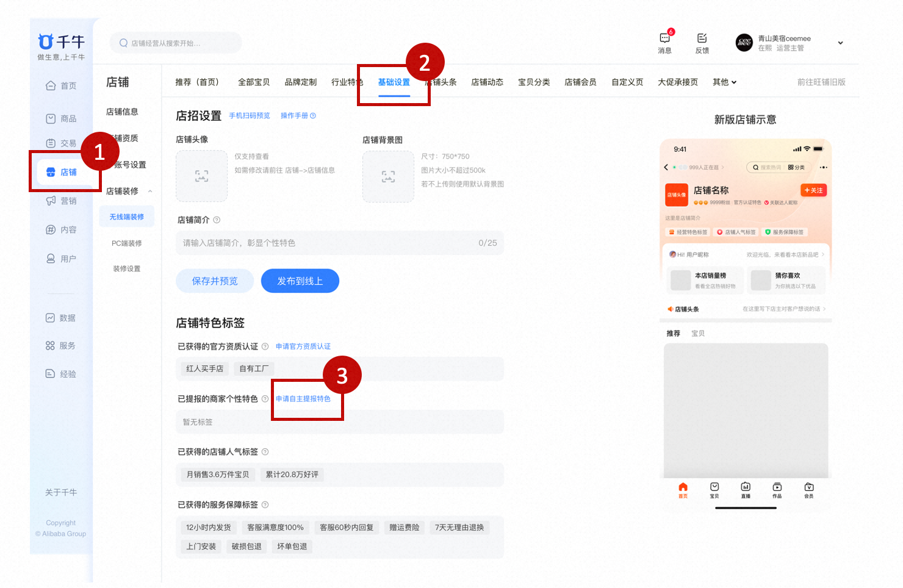903x588 pixels.
Task: Tap the preview phone's 宝贝 icon
Action: pos(714,490)
